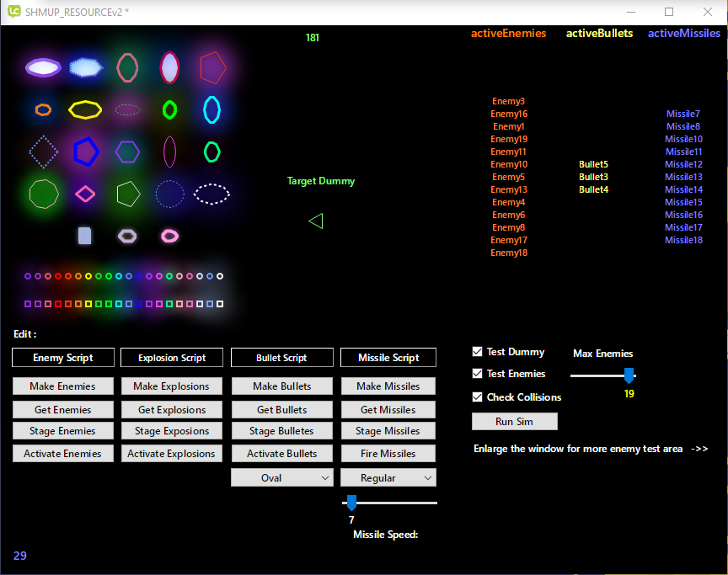Screen dimensions: 728x575
Task: Open the Oval bullet shape dropdown
Action: click(x=282, y=478)
